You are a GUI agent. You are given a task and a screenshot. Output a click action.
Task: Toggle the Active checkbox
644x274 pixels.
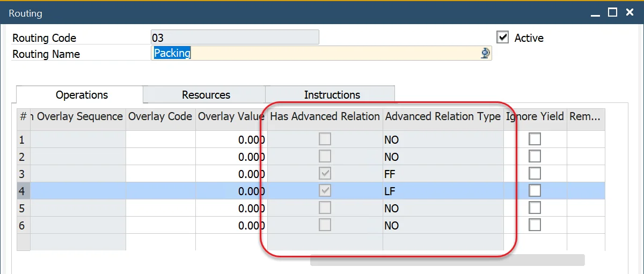click(x=503, y=38)
